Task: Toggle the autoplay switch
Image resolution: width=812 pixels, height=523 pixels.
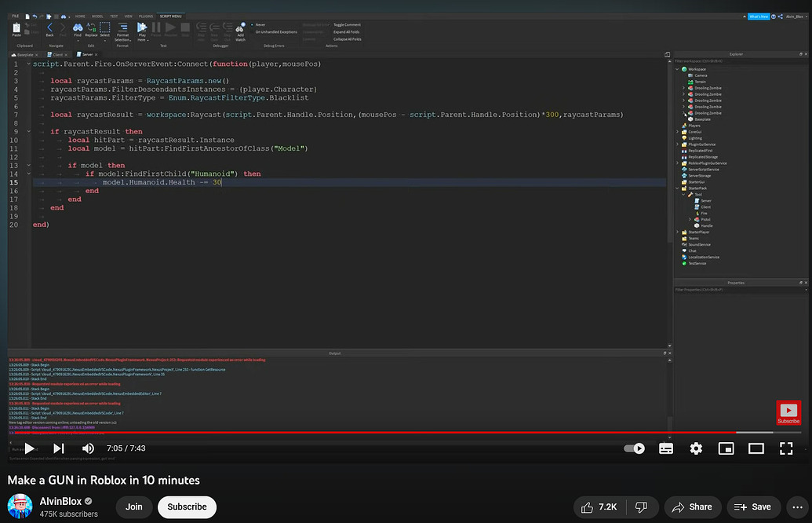Action: click(635, 448)
